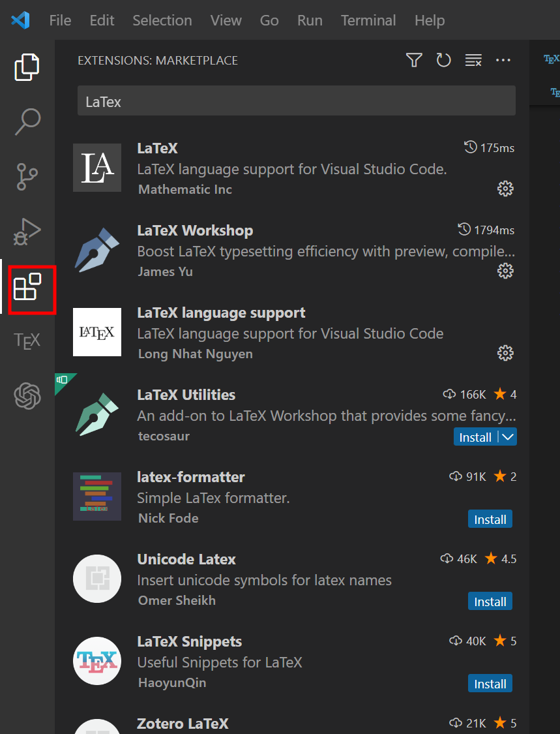Open the Edit menu

pyautogui.click(x=102, y=21)
